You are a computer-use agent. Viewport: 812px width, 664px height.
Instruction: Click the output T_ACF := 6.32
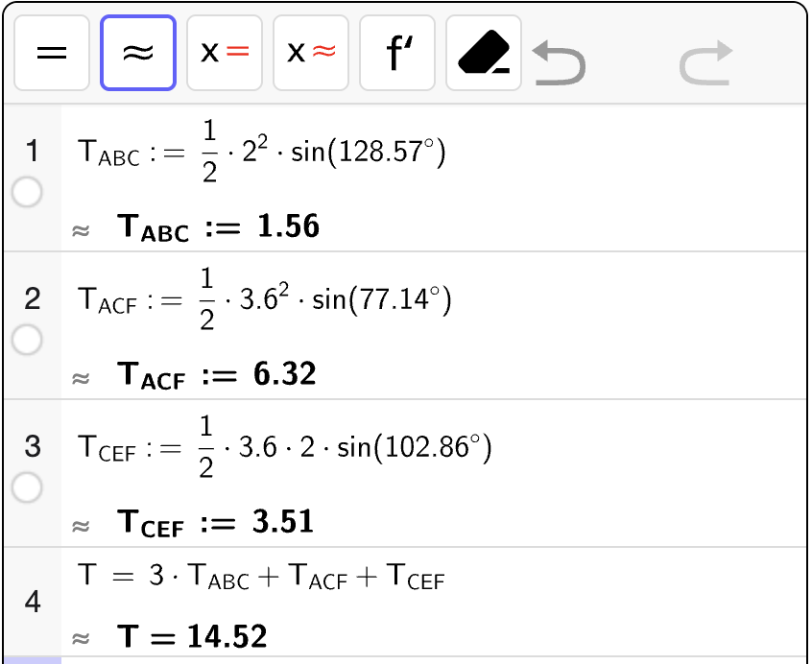pos(217,374)
